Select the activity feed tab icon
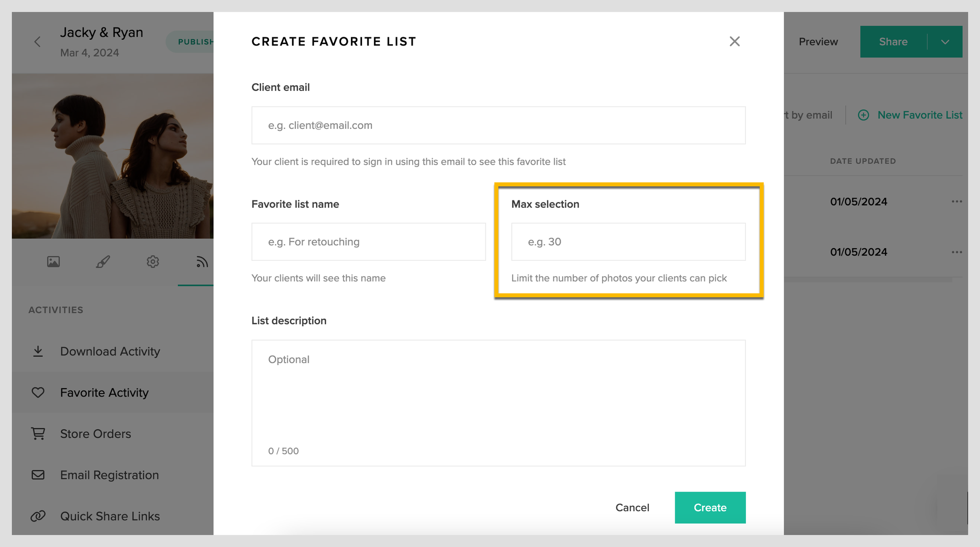The height and width of the screenshot is (547, 980). (201, 262)
